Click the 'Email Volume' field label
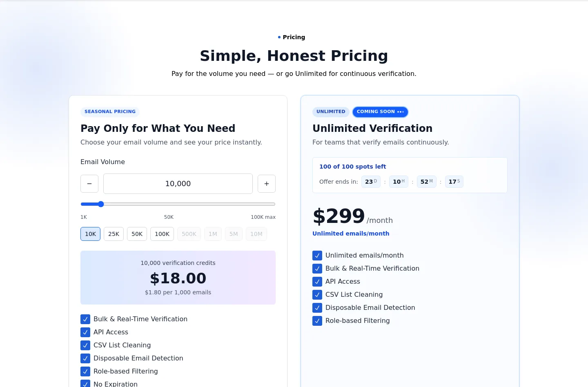The height and width of the screenshot is (387, 588). pyautogui.click(x=102, y=162)
